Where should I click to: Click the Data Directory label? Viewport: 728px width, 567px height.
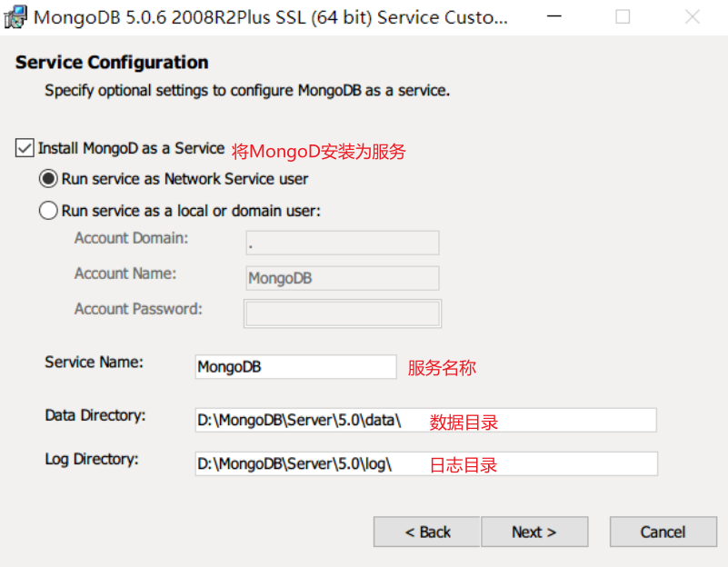[95, 415]
